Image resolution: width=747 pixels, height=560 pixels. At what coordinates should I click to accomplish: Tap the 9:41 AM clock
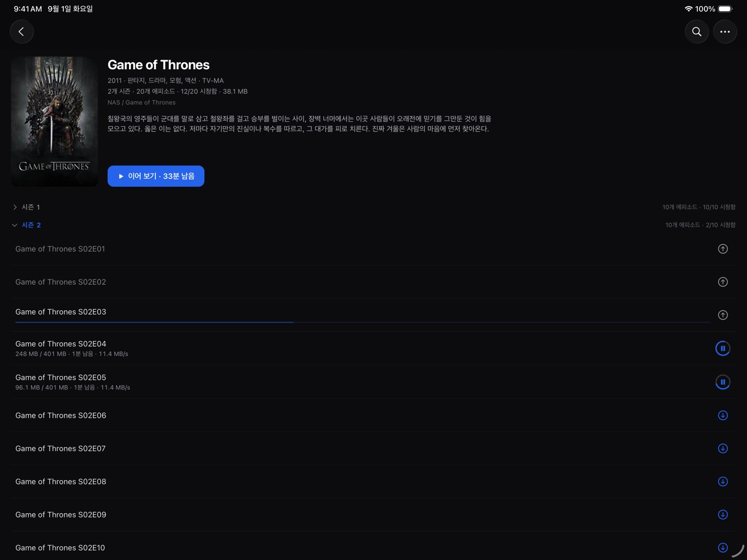coord(28,9)
